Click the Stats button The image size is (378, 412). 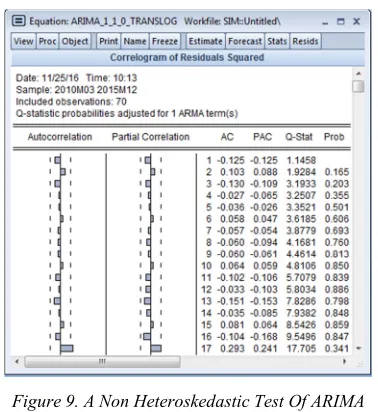(x=277, y=41)
